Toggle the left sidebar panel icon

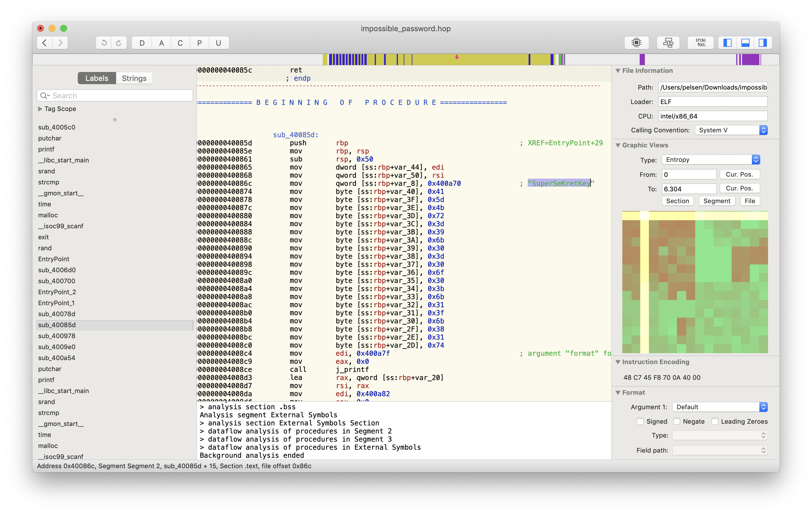coord(727,43)
